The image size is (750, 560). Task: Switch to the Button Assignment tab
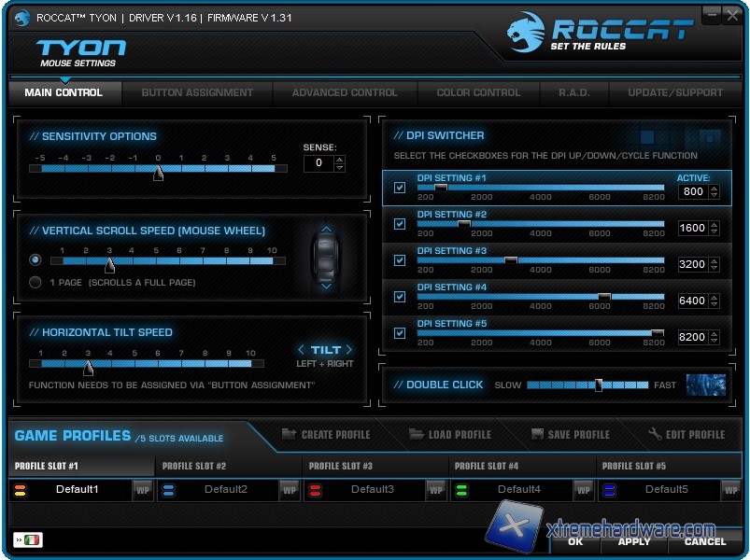click(197, 92)
